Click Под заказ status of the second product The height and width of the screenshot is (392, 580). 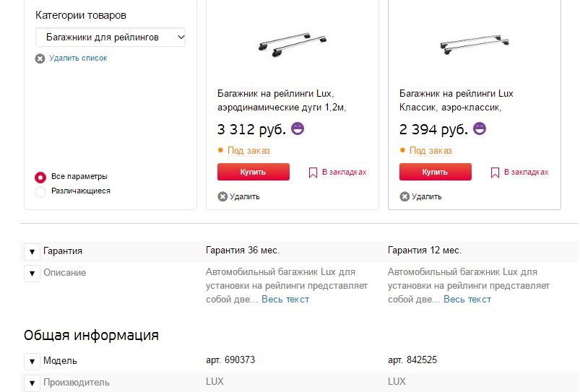coord(430,150)
